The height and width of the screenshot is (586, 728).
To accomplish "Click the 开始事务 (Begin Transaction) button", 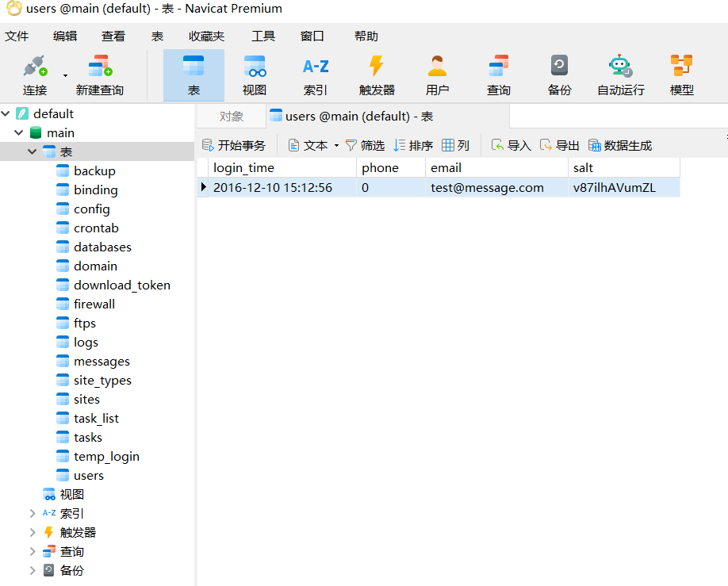I will point(234,146).
